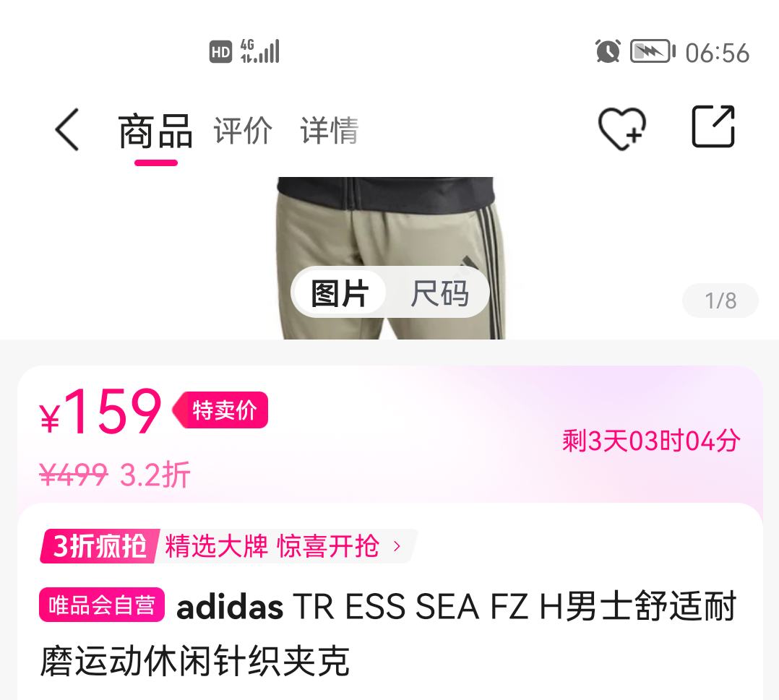The image size is (779, 700).
Task: Tap the 3折疯抢 promotion badge
Action: coord(100,546)
